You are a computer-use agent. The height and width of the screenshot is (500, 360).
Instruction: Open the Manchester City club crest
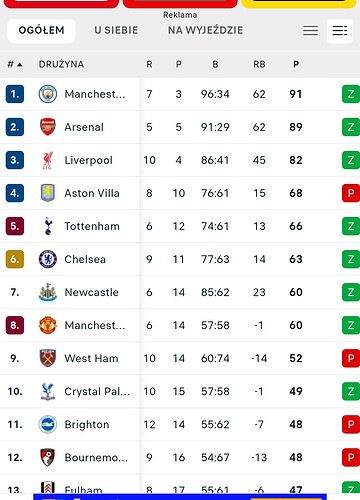(x=48, y=94)
